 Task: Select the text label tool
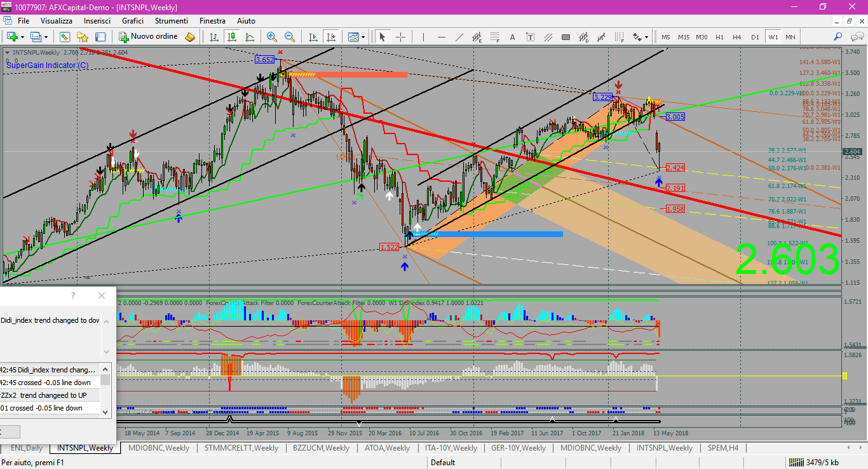coord(530,37)
